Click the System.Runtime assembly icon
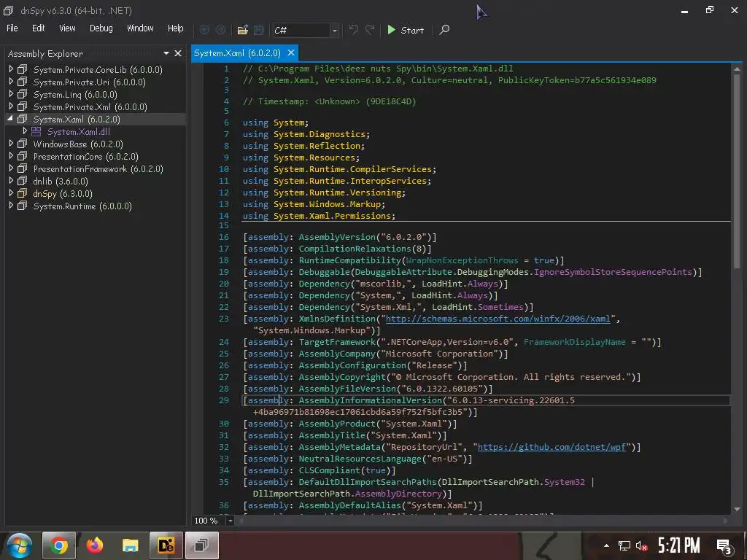 23,206
